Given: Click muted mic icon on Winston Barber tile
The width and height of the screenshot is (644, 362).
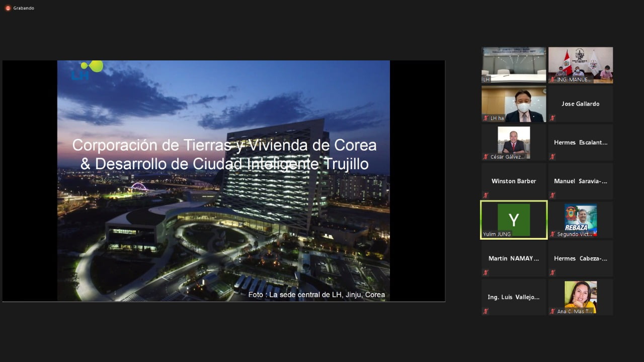Looking at the screenshot, I should (486, 195).
